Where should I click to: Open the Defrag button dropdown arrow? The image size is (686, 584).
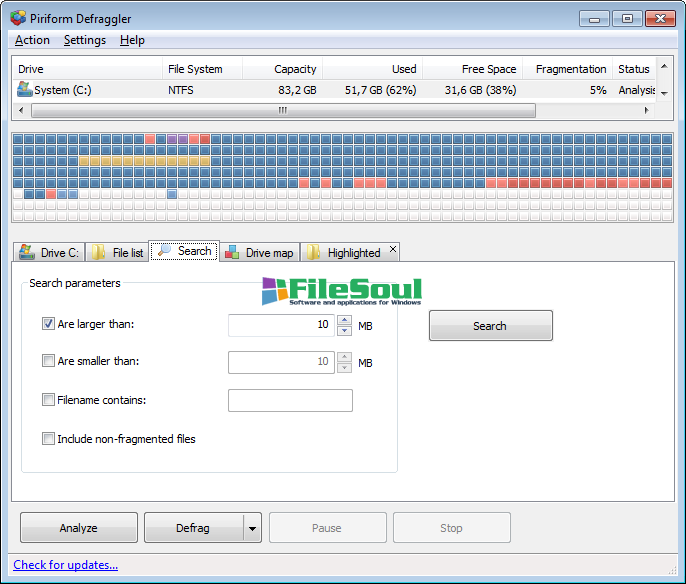[x=252, y=528]
